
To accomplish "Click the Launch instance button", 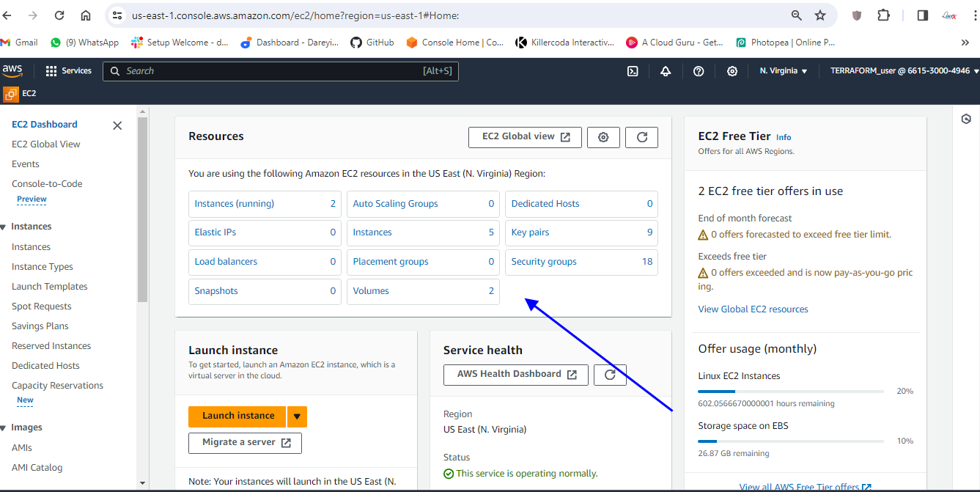I will tap(238, 416).
